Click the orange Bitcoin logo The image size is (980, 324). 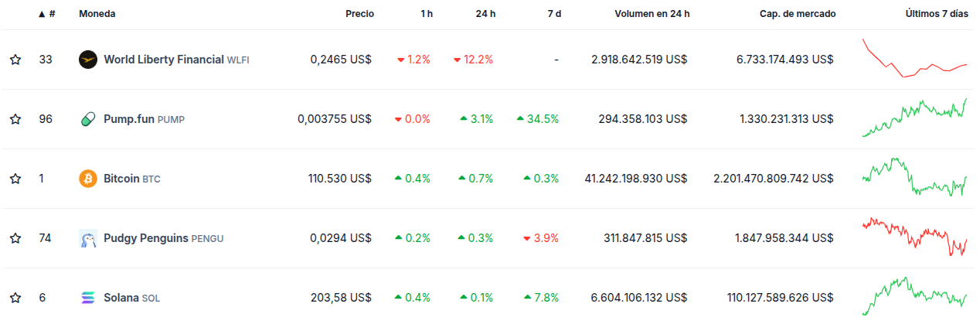(x=88, y=179)
